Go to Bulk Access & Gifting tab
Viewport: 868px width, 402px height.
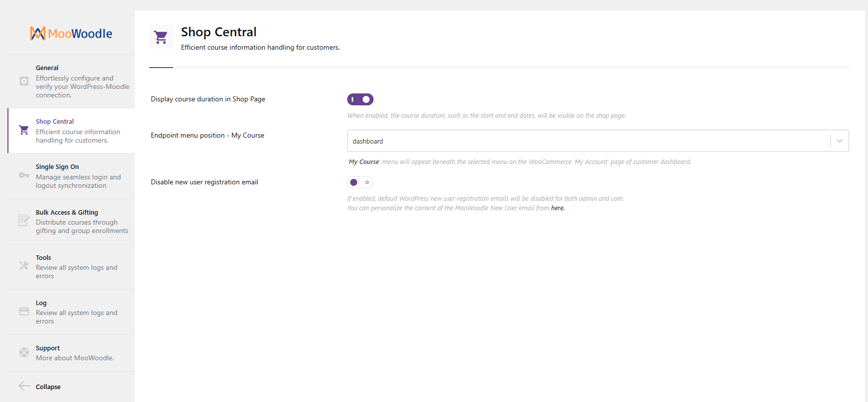71,222
